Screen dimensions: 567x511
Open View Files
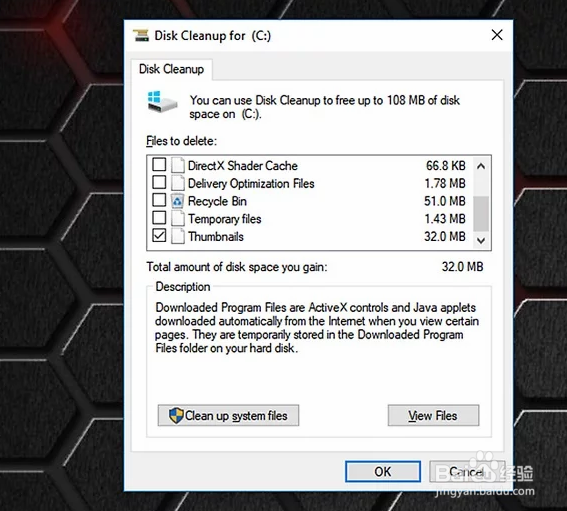[x=433, y=415]
